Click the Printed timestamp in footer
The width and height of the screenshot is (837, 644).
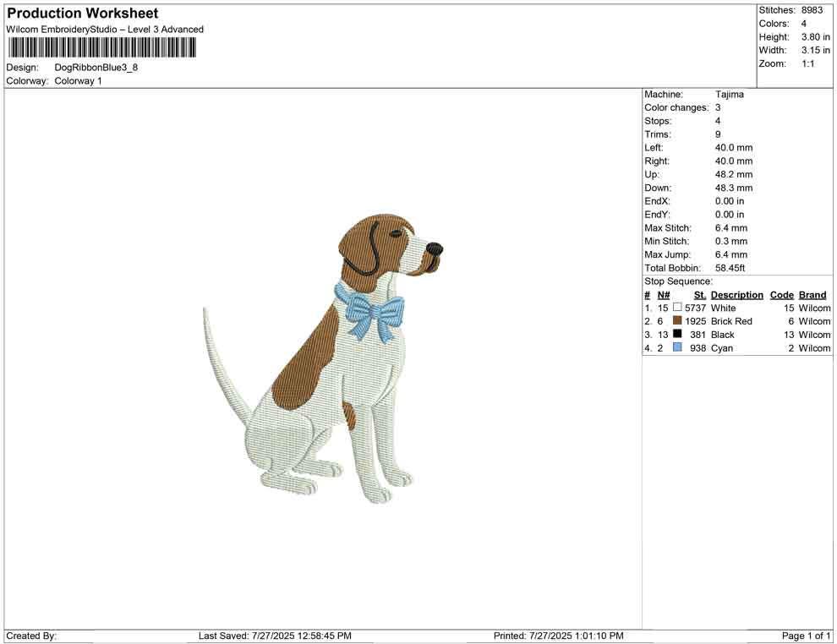(x=558, y=636)
